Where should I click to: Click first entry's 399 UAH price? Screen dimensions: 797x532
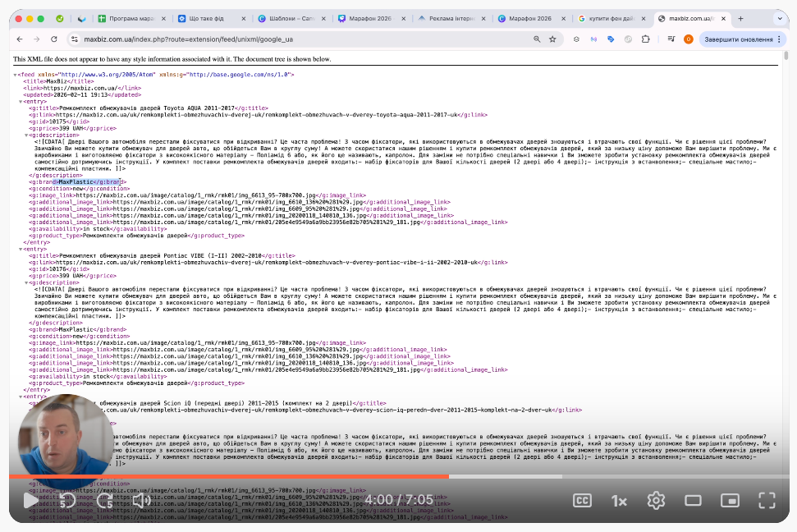pos(71,128)
